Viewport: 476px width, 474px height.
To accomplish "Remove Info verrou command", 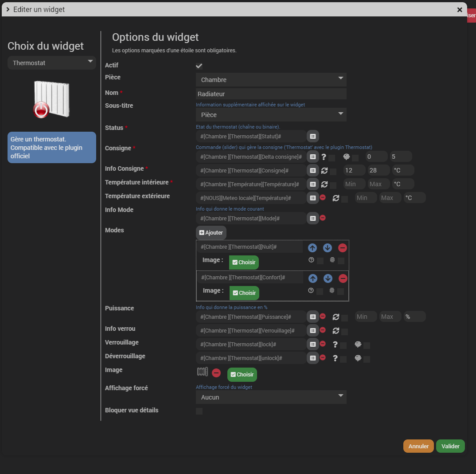I will tap(323, 330).
